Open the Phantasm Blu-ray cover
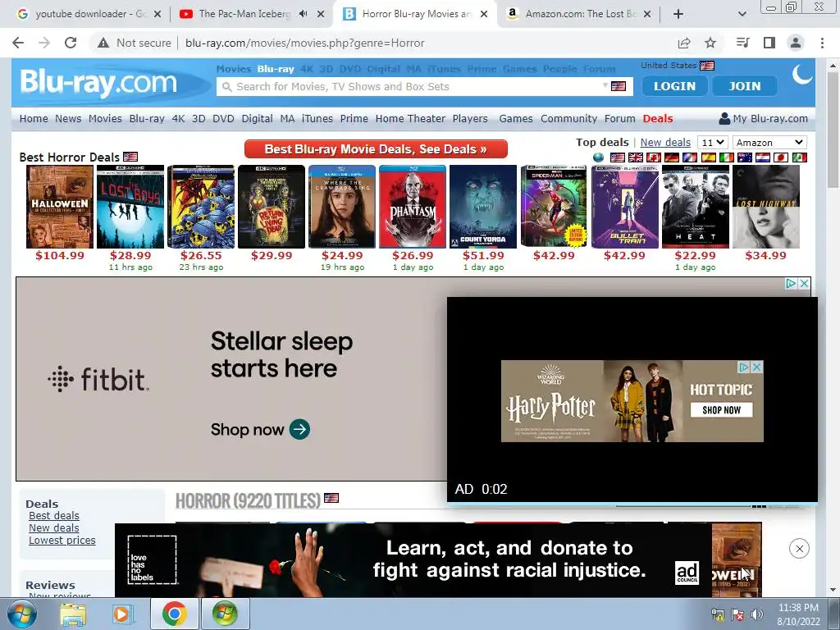This screenshot has width=840, height=630. coord(413,207)
